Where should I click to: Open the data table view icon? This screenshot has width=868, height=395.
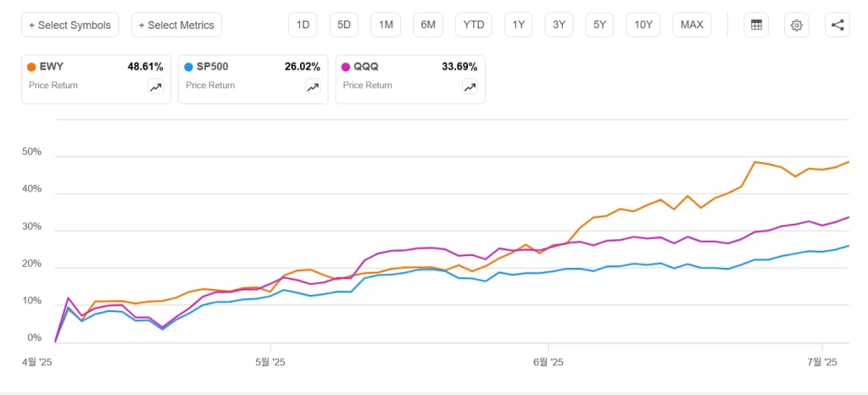pos(755,25)
